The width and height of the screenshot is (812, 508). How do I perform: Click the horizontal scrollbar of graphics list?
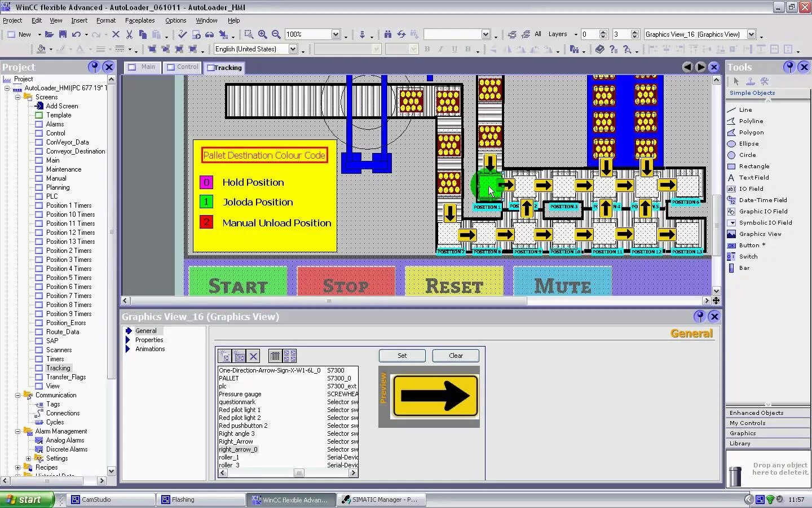click(288, 473)
